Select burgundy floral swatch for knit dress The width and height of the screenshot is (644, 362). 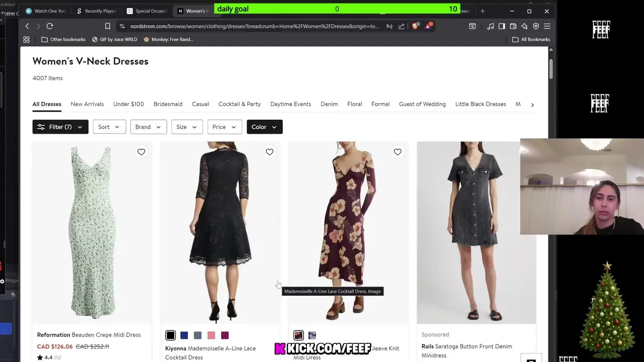[298, 335]
